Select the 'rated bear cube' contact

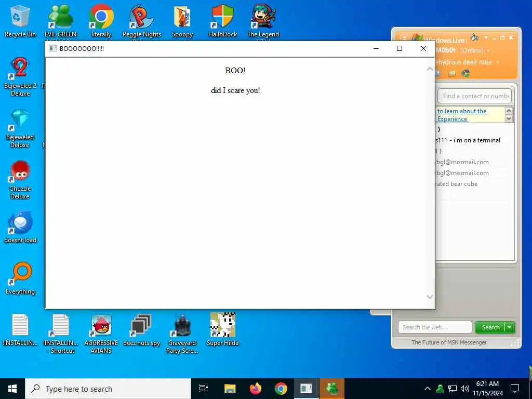(457, 184)
